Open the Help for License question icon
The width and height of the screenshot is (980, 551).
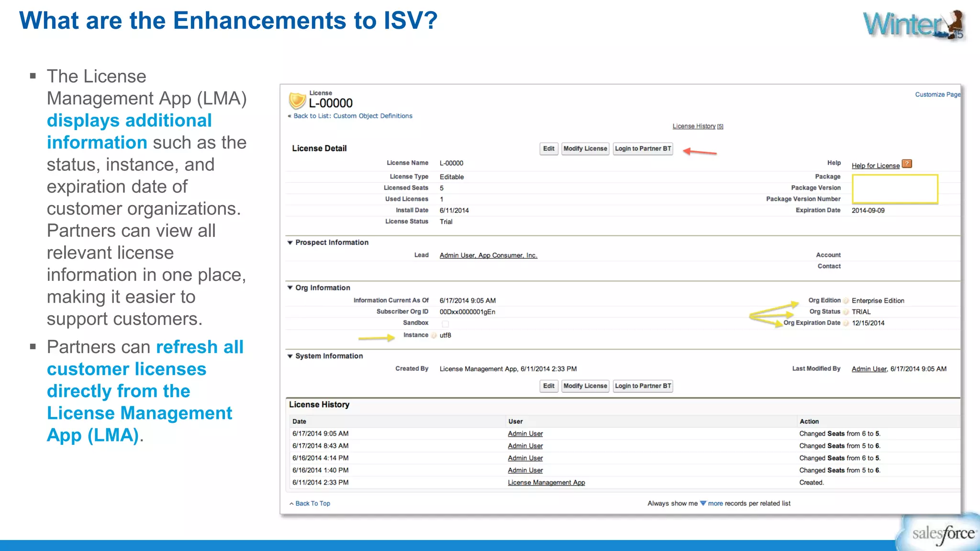pos(907,164)
